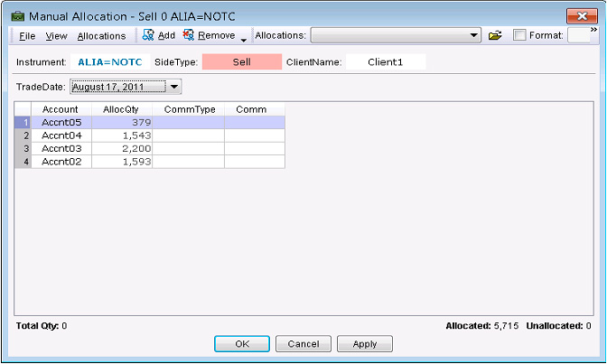Open the Allocations menu
Screen dimensions: 607x364
[x=101, y=36]
